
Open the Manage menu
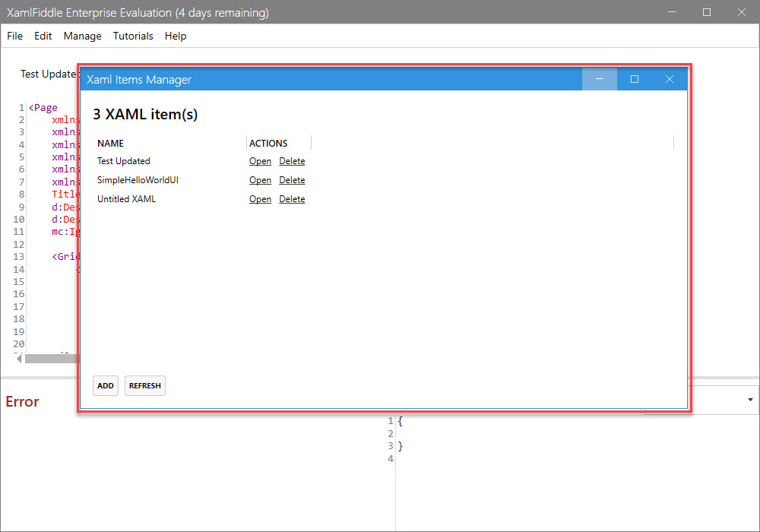coord(82,36)
